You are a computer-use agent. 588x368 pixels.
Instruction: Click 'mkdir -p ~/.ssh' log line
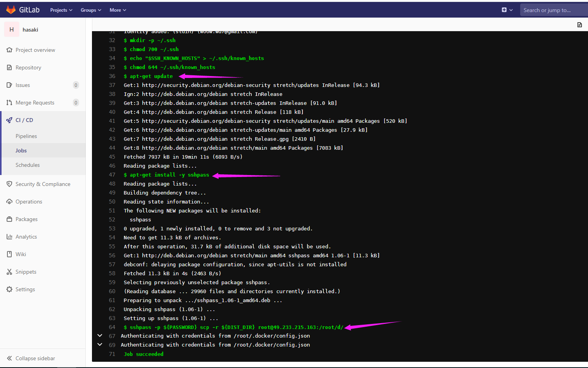point(150,40)
